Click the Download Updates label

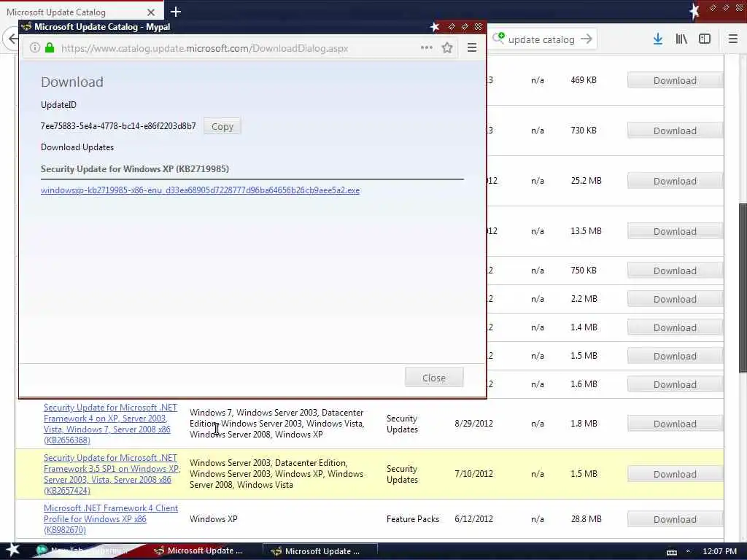[x=77, y=147]
